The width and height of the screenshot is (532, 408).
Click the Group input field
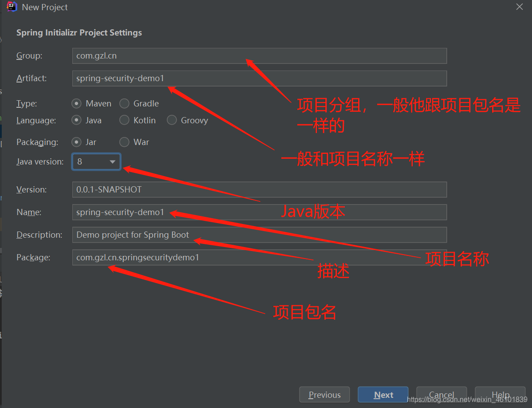pos(259,56)
